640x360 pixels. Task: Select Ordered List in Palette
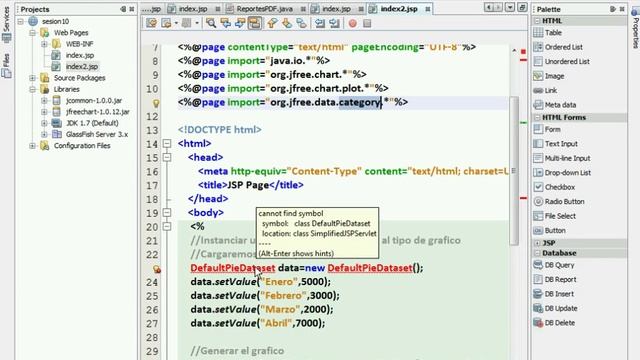click(x=564, y=47)
